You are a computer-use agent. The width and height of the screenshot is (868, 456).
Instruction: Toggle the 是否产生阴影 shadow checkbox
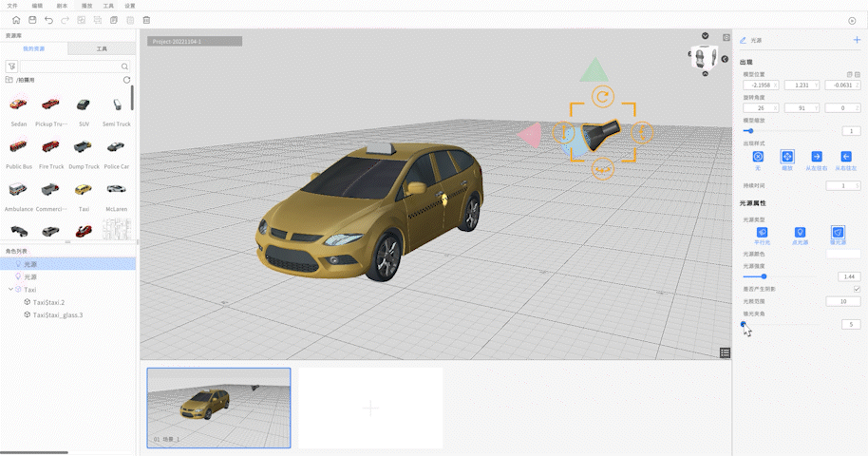click(x=856, y=288)
